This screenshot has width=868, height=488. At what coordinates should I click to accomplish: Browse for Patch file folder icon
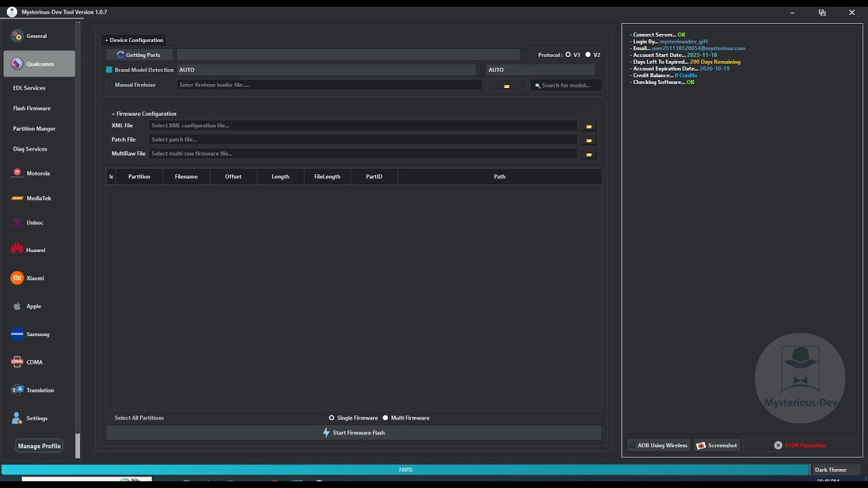pyautogui.click(x=589, y=140)
